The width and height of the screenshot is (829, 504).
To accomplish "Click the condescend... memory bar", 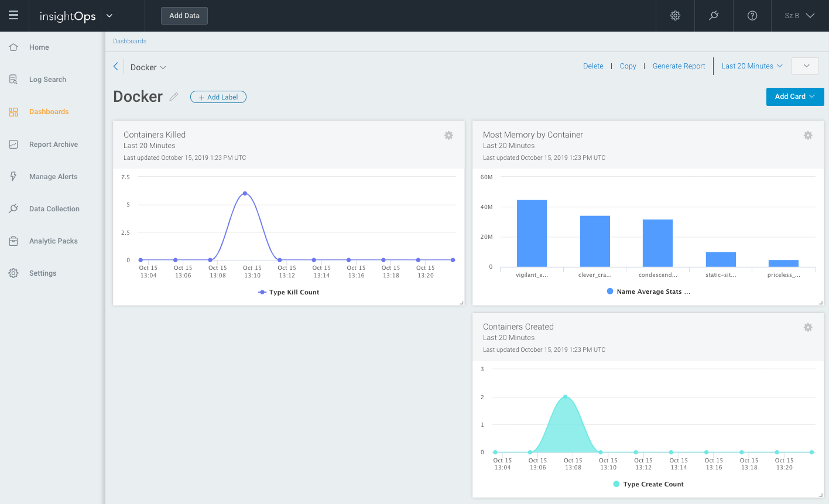I will tap(657, 243).
